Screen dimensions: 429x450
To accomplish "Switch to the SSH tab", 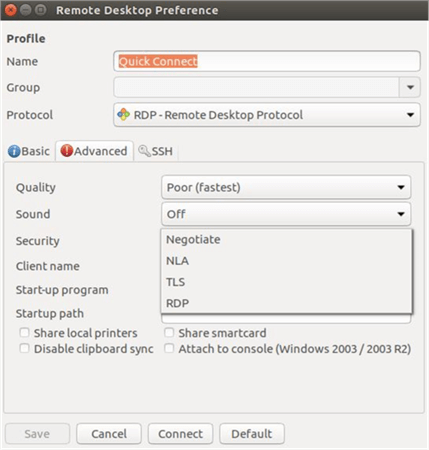I will point(156,151).
